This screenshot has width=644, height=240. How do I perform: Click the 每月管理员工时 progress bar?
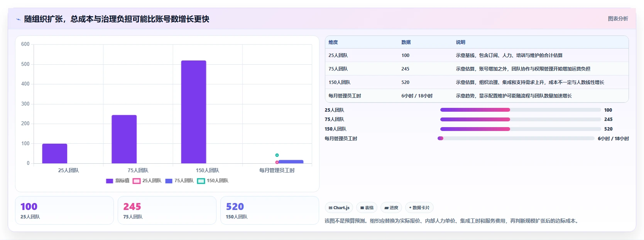(516, 138)
